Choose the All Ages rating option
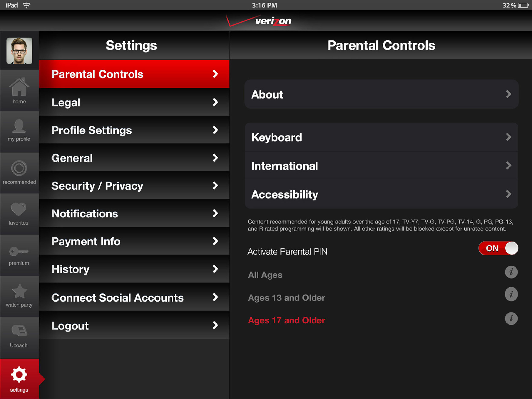This screenshot has width=532, height=399. point(265,275)
